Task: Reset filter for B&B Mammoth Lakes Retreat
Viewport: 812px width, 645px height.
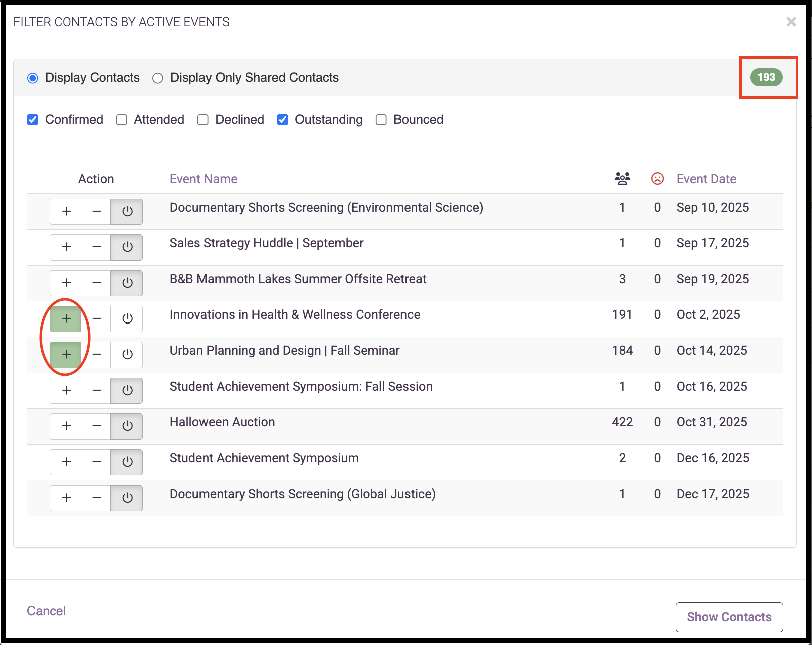Action: 127,283
